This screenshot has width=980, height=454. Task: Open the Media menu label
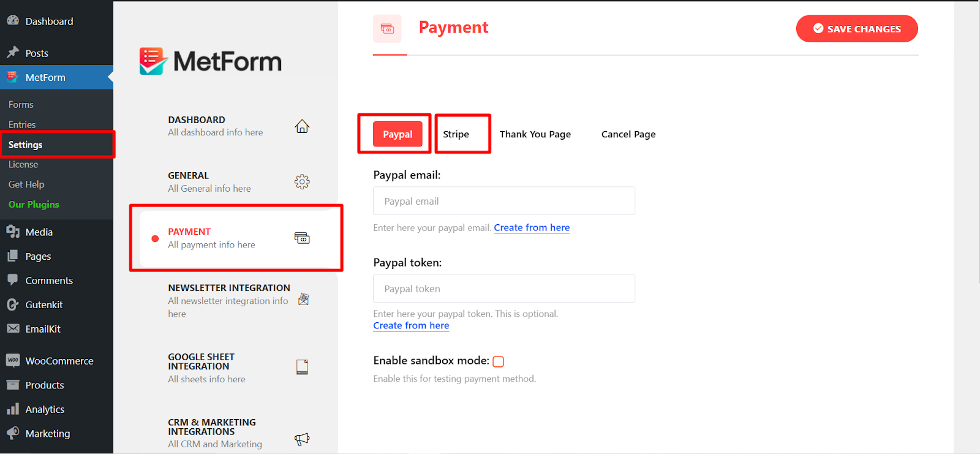[39, 232]
